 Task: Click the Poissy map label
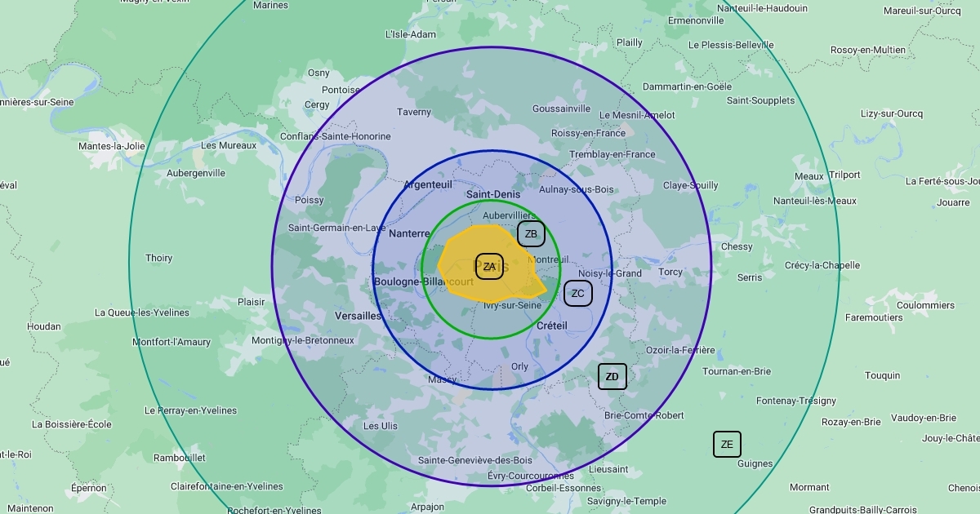[310, 200]
